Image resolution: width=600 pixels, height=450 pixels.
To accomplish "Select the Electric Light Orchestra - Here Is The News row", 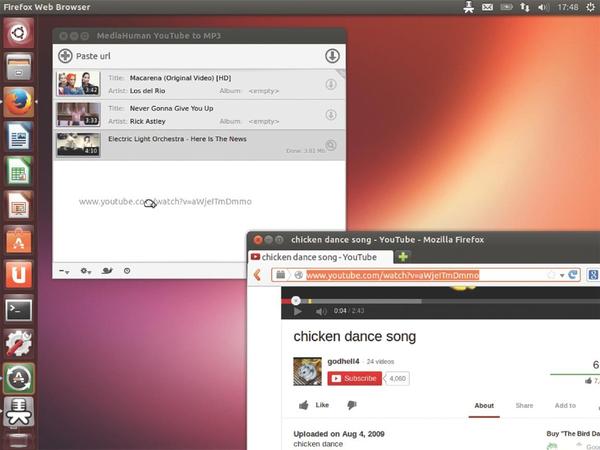I will pos(199,145).
